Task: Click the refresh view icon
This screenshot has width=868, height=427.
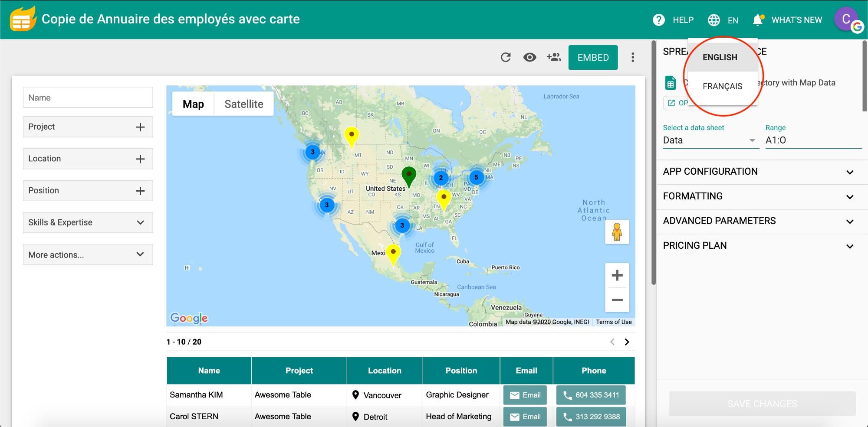Action: (506, 57)
